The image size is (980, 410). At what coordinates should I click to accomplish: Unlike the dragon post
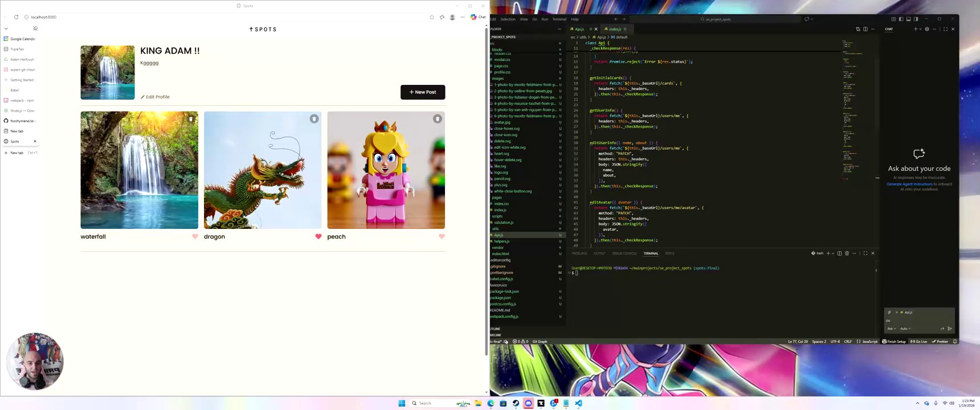coord(318,236)
